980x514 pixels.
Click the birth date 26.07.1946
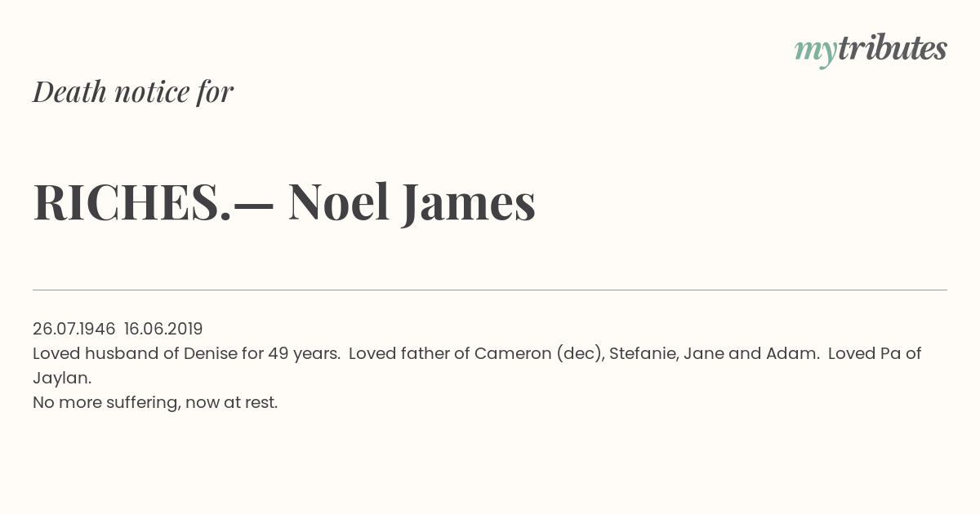[74, 329]
